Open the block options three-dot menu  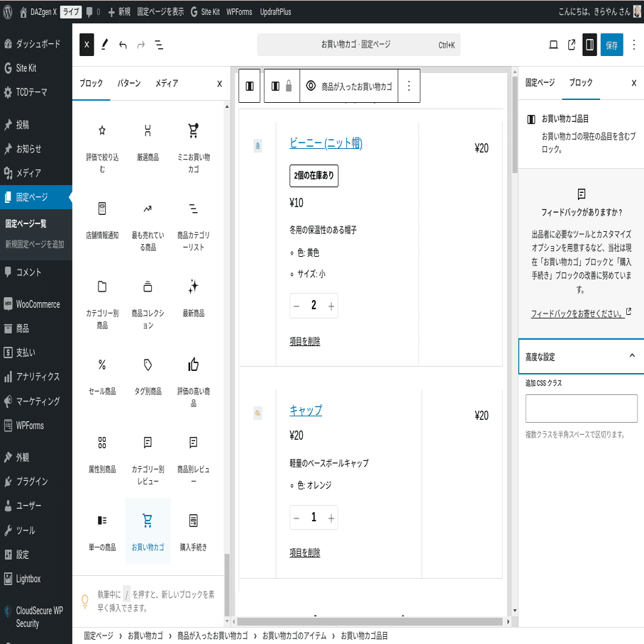coord(409,85)
